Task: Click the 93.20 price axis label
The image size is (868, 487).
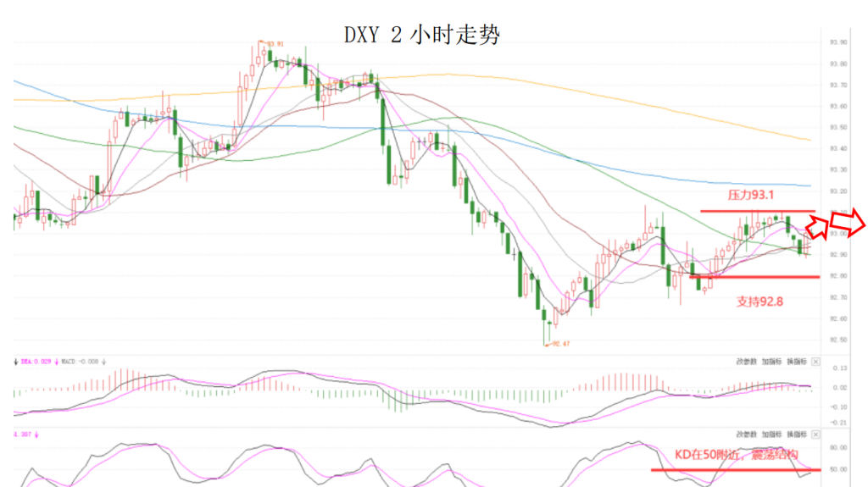Action: [x=838, y=191]
